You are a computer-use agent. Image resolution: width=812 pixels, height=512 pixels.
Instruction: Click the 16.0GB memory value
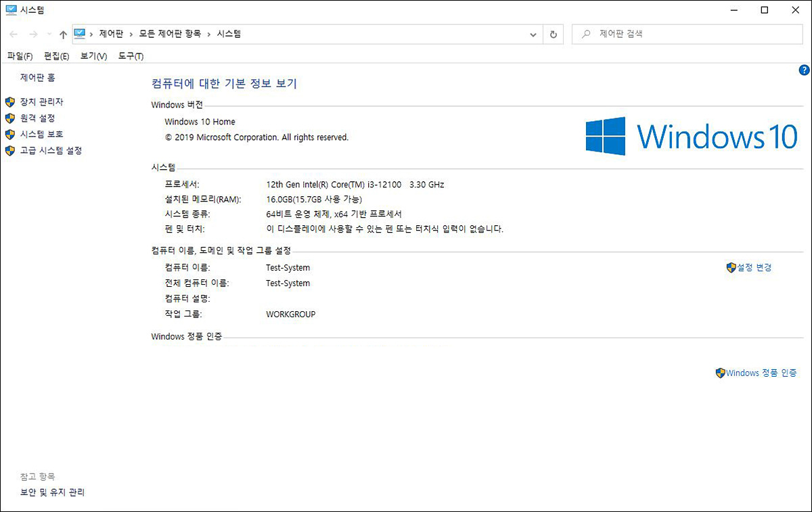(x=314, y=200)
